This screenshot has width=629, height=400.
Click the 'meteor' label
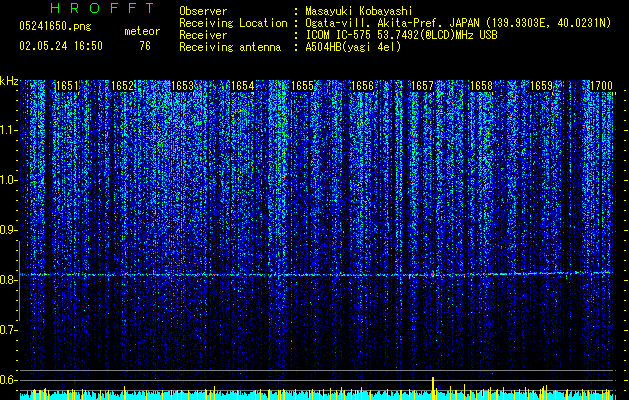[x=142, y=31]
